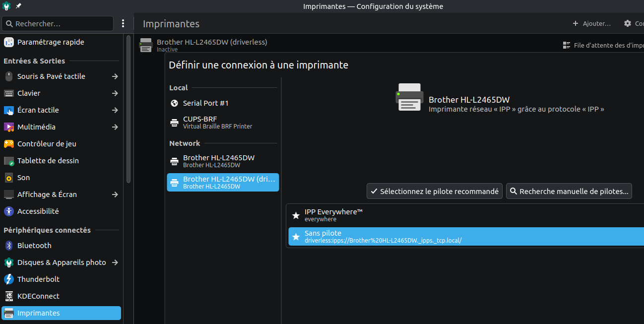Viewport: 644px width, 324px height.
Task: Click the printer icon of the Inactive Brother entry
Action: pos(145,45)
